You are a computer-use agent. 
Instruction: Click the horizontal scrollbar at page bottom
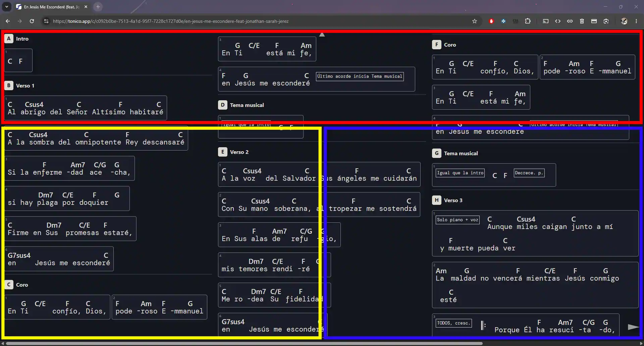pos(244,343)
